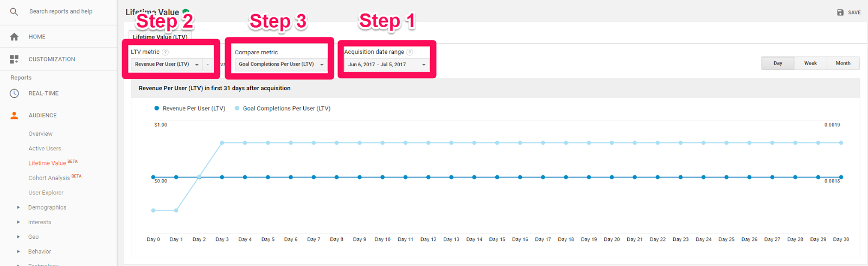Click the Save disk icon
The width and height of the screenshot is (868, 266).
pos(840,12)
